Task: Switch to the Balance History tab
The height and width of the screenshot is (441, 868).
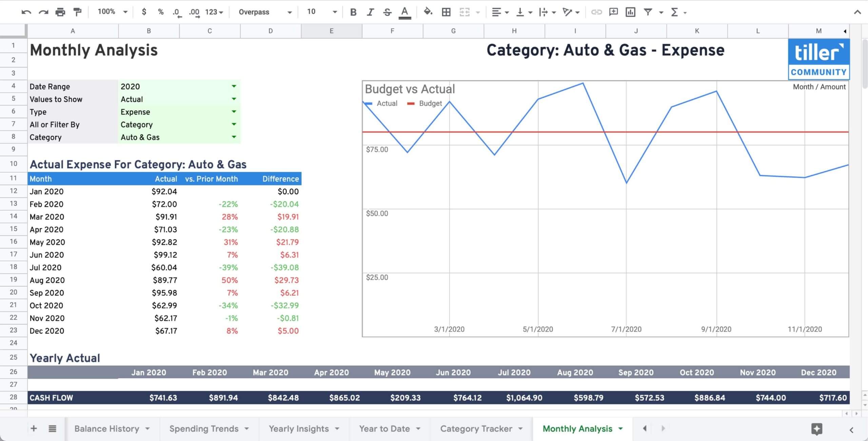Action: [x=112, y=429]
